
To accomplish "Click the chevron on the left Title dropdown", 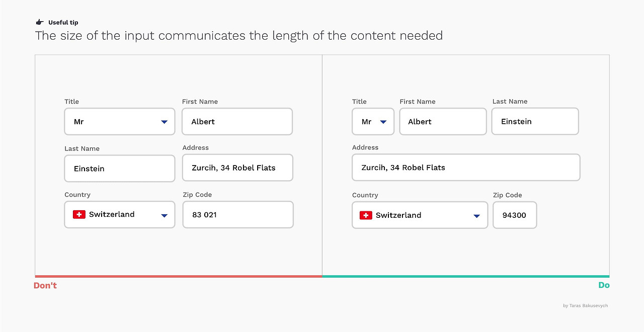I will [164, 121].
